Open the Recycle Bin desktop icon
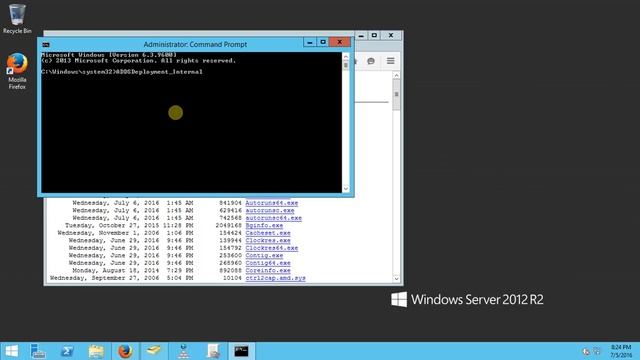This screenshot has height=360, width=640. pyautogui.click(x=17, y=19)
